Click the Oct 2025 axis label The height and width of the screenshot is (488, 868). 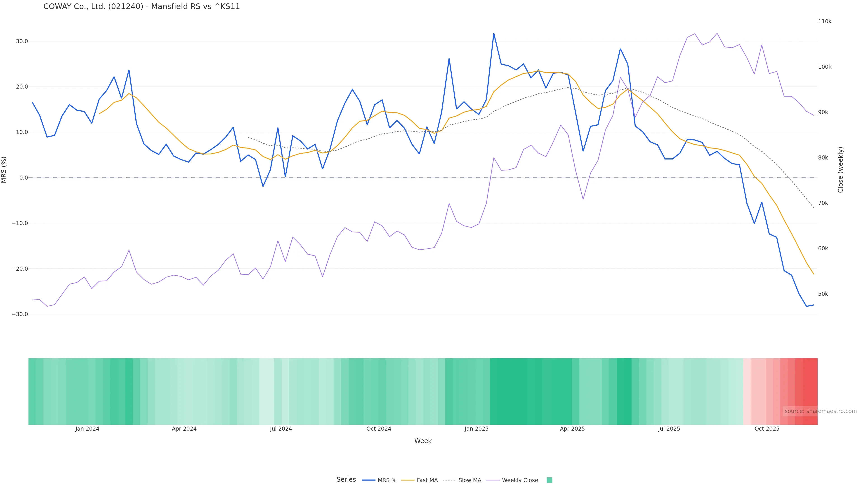(x=767, y=429)
